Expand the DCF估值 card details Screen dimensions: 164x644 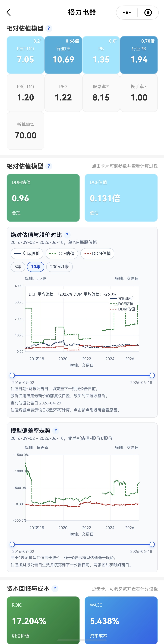pos(121,198)
